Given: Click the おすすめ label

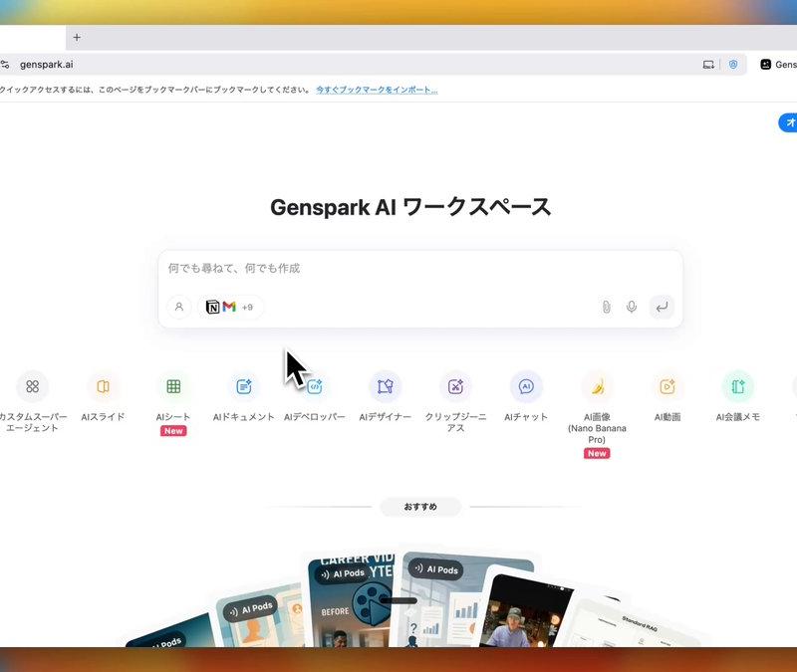Looking at the screenshot, I should (420, 507).
